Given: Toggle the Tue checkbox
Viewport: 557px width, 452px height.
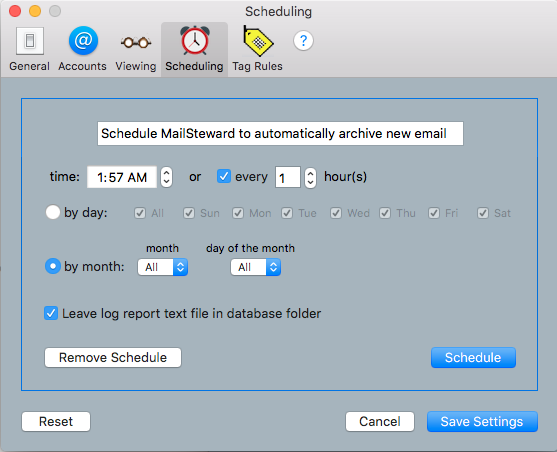Looking at the screenshot, I should 287,213.
